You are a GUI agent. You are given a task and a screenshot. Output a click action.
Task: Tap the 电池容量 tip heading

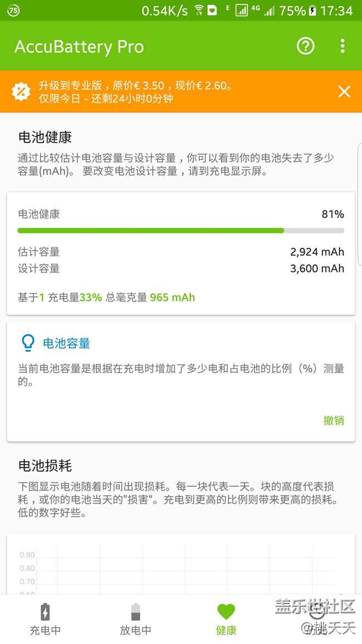[67, 343]
